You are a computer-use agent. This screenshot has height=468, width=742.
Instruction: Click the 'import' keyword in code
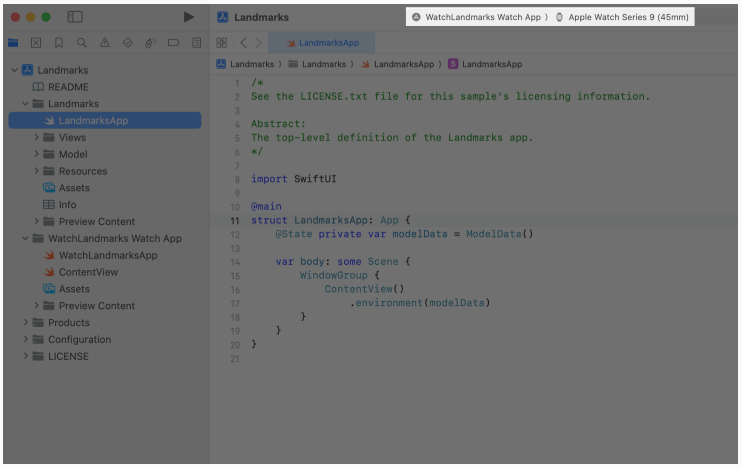click(x=269, y=179)
